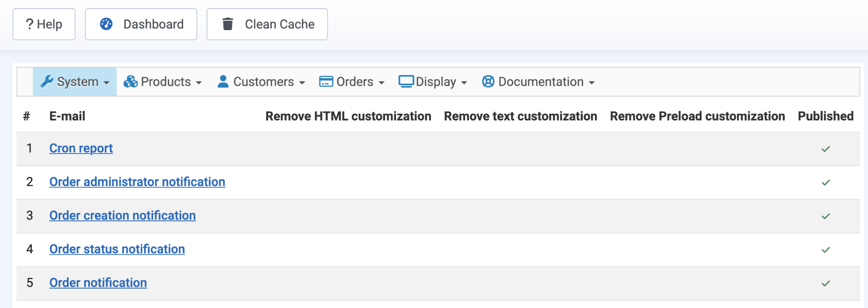Open the Orders menu
The width and height of the screenshot is (868, 308).
pos(354,82)
